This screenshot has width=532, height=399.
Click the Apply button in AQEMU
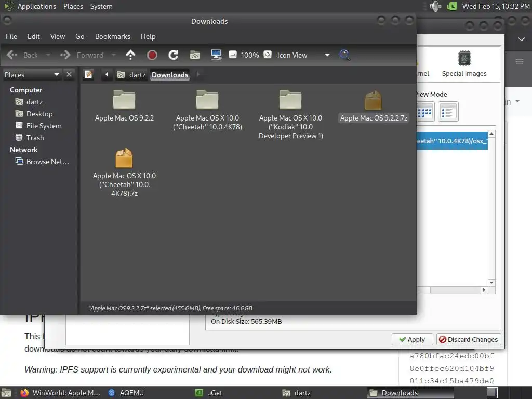coord(412,339)
